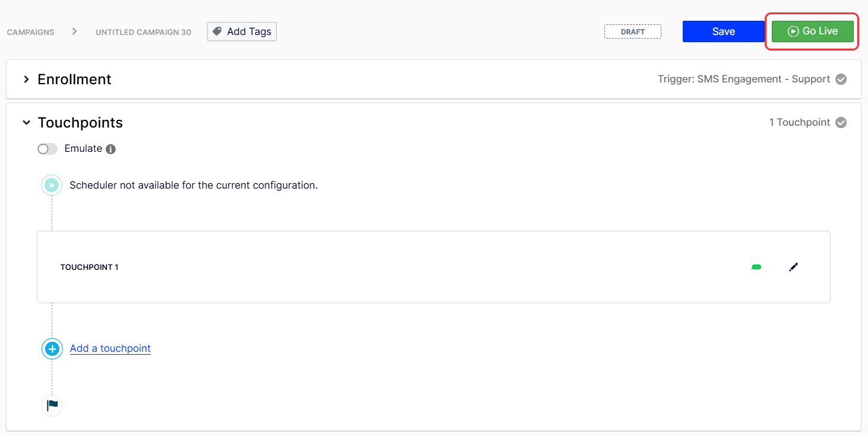The height and width of the screenshot is (436, 868).
Task: Click the scheduler play circle icon
Action: 52,185
